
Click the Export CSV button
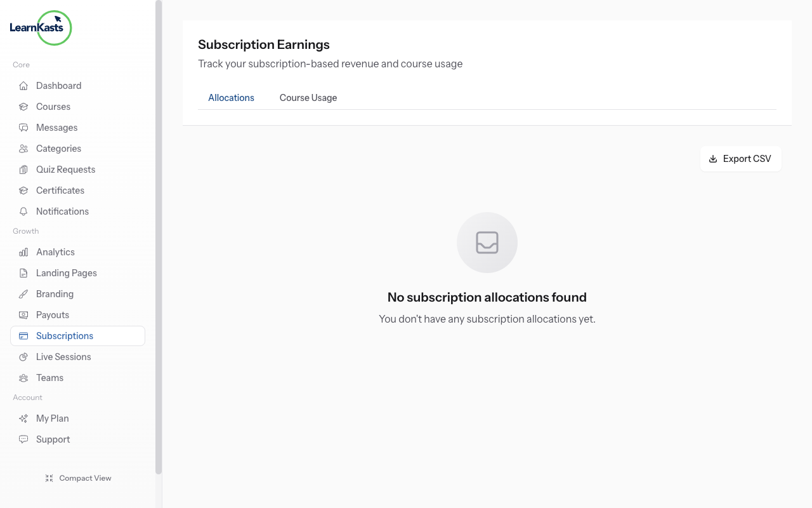coord(740,158)
